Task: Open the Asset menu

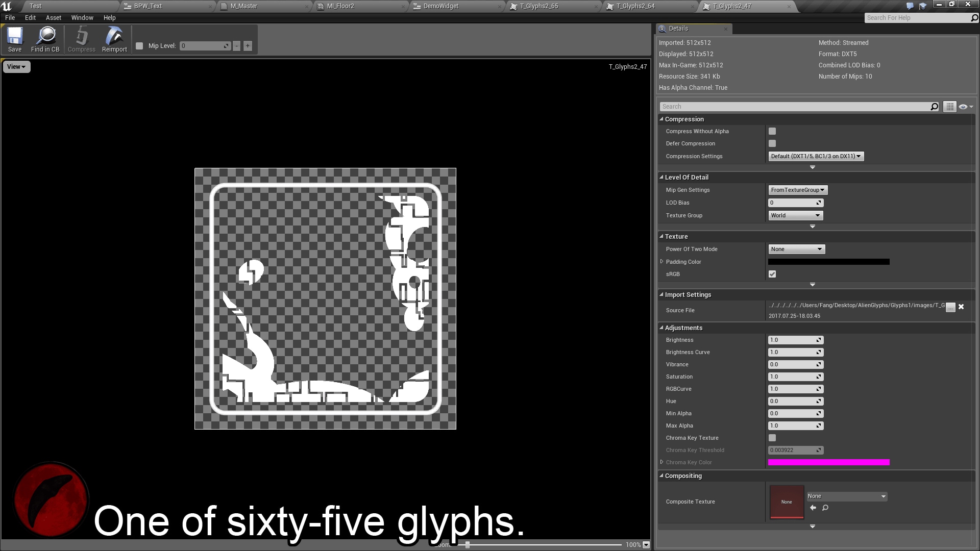Action: point(53,17)
